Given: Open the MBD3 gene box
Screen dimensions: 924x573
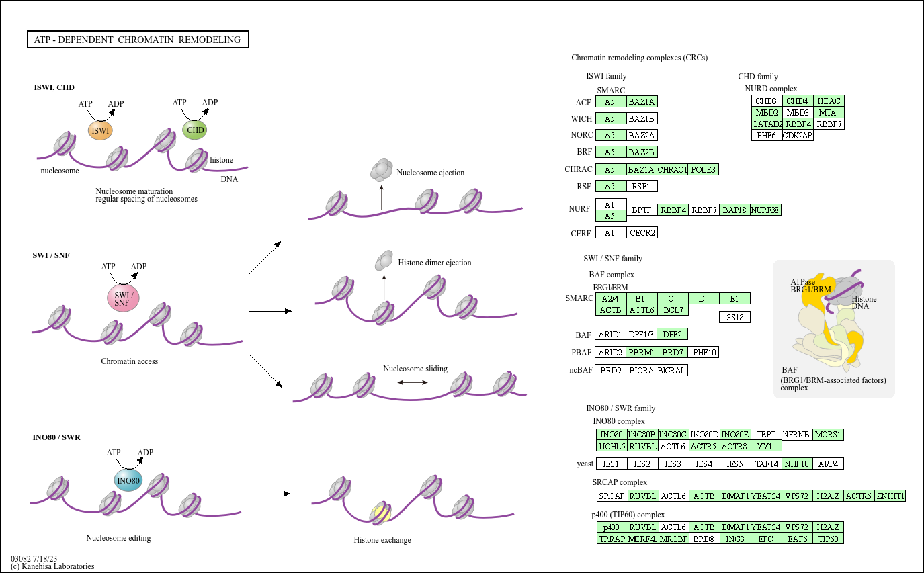Looking at the screenshot, I should [x=798, y=112].
